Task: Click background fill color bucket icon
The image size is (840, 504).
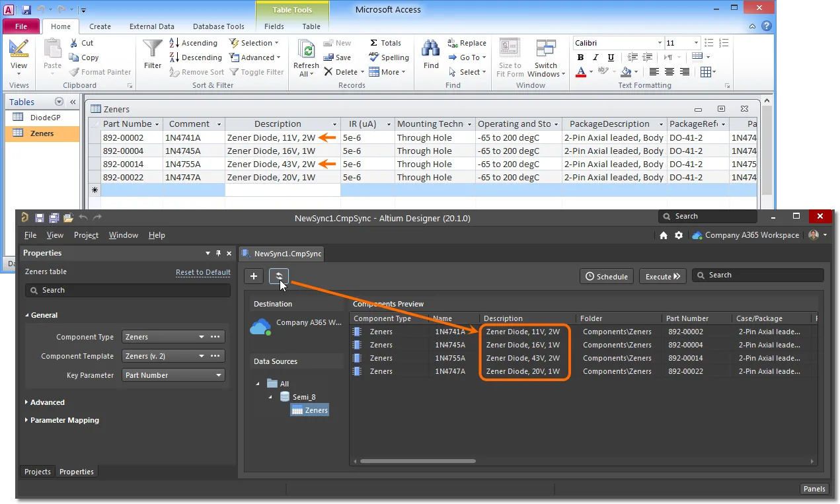Action: click(x=626, y=72)
